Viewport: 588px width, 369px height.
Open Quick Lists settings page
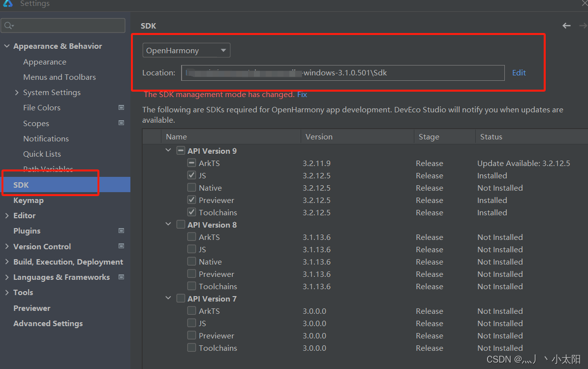click(42, 154)
